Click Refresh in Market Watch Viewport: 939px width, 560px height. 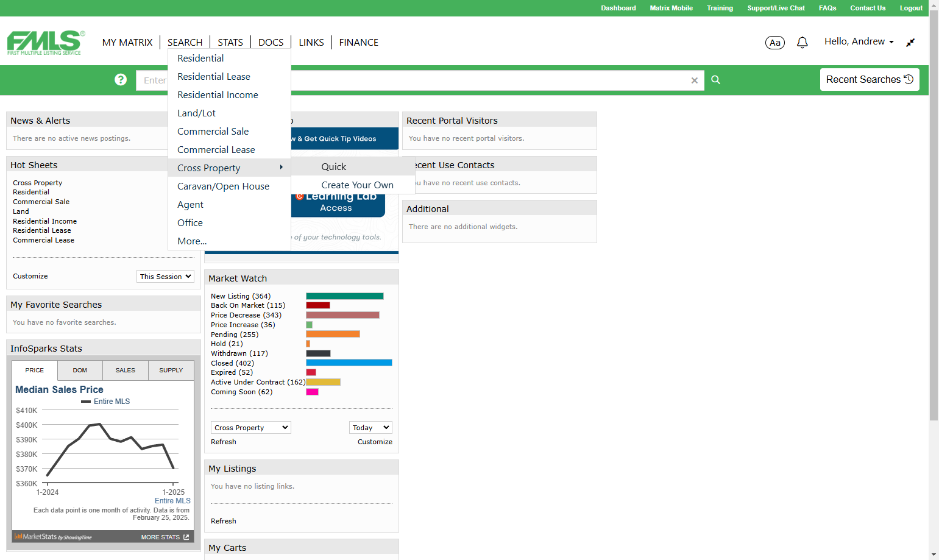pyautogui.click(x=224, y=442)
